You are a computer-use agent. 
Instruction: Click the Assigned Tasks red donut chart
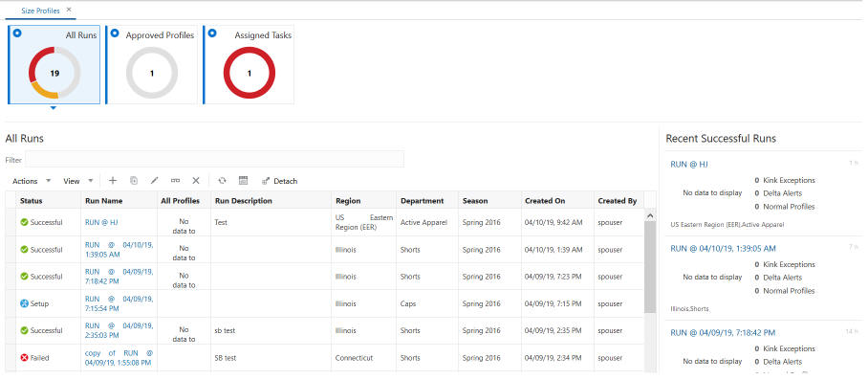(x=250, y=73)
